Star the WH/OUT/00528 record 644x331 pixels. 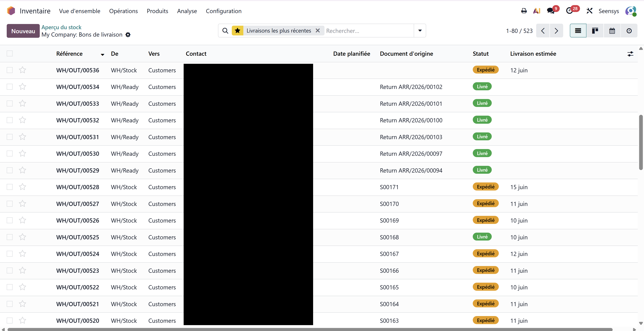(x=22, y=187)
